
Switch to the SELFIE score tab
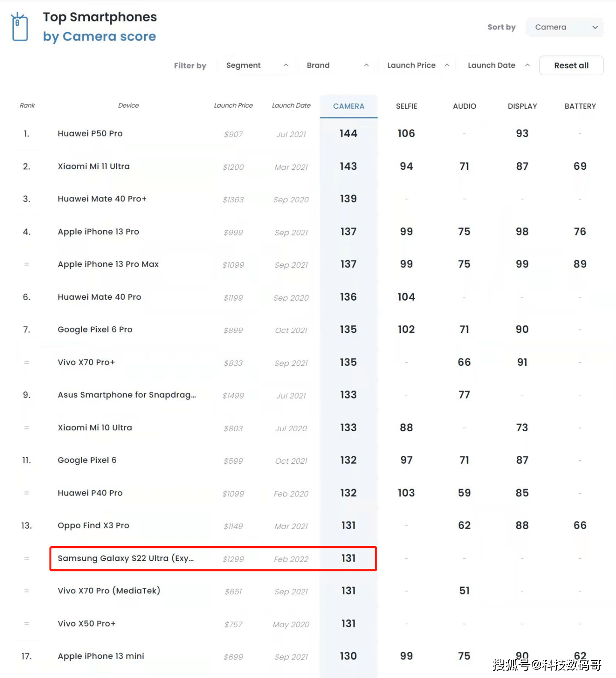406,106
